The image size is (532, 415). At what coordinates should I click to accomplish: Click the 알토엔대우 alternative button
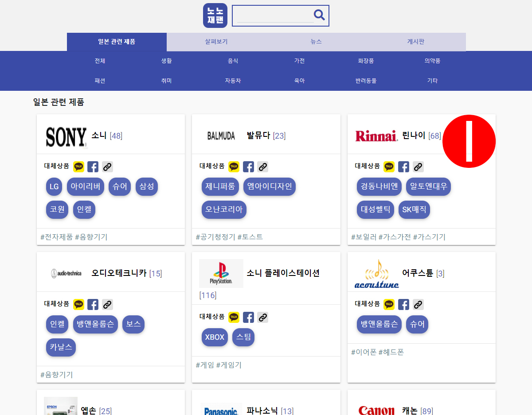[x=429, y=186]
